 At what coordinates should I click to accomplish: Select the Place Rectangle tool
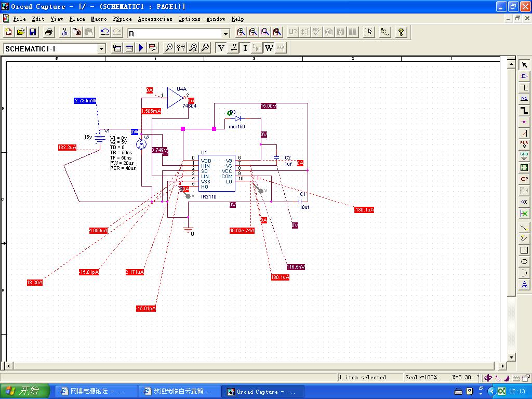coord(524,250)
